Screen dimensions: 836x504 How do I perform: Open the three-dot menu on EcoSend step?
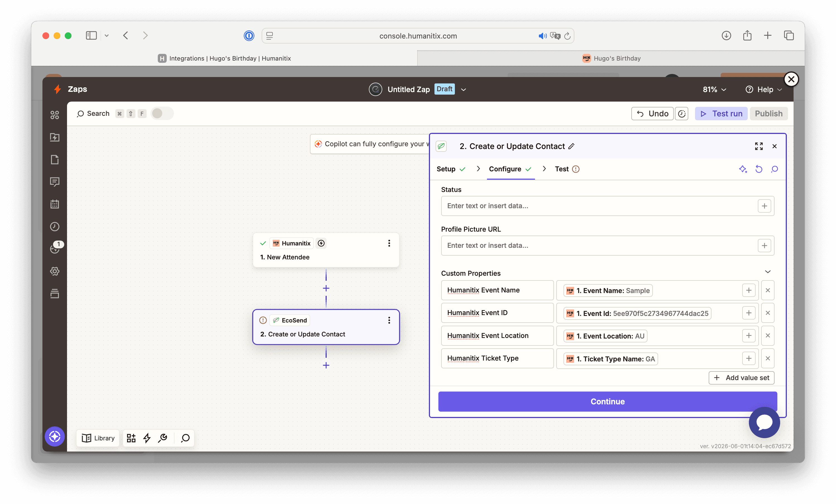[389, 320]
